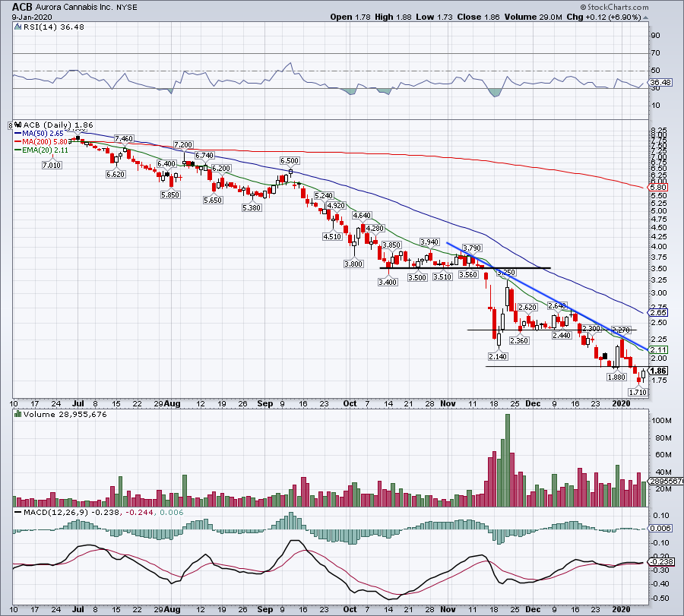Click the 0.006 MACD histogram tag
Screen dimensions: 684x616
tap(660, 529)
